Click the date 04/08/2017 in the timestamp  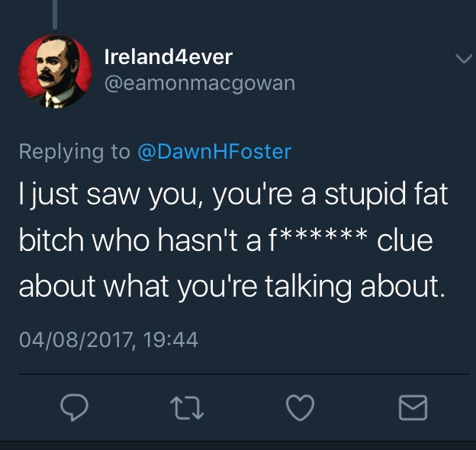click(x=76, y=339)
